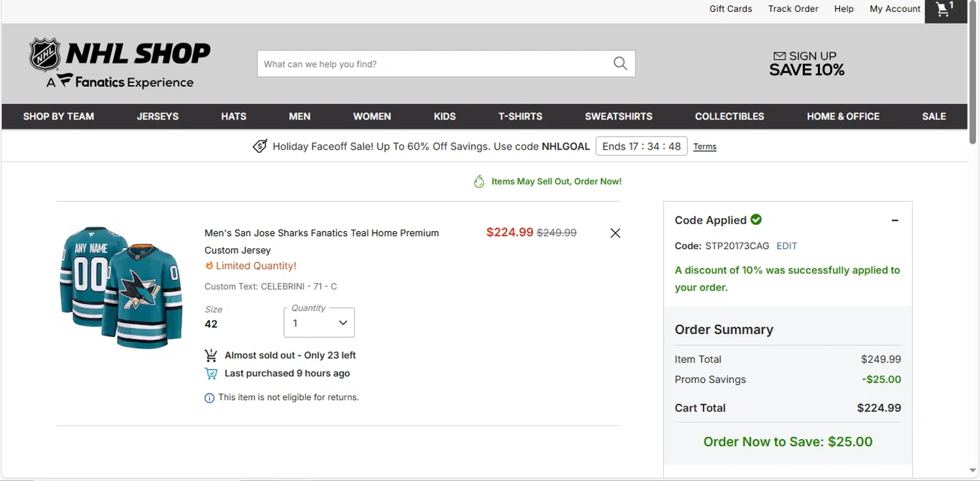The image size is (980, 481).
Task: Click the Last purchased cart icon
Action: pos(211,374)
